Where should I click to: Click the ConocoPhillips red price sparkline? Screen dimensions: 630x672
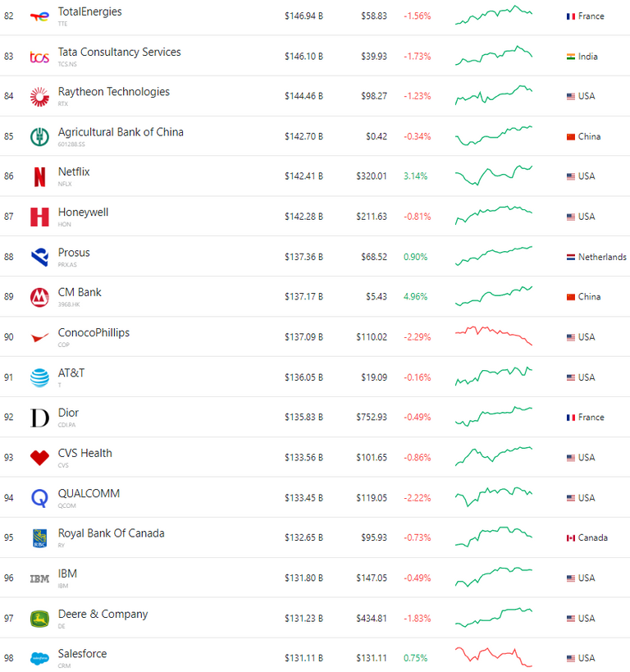(494, 336)
